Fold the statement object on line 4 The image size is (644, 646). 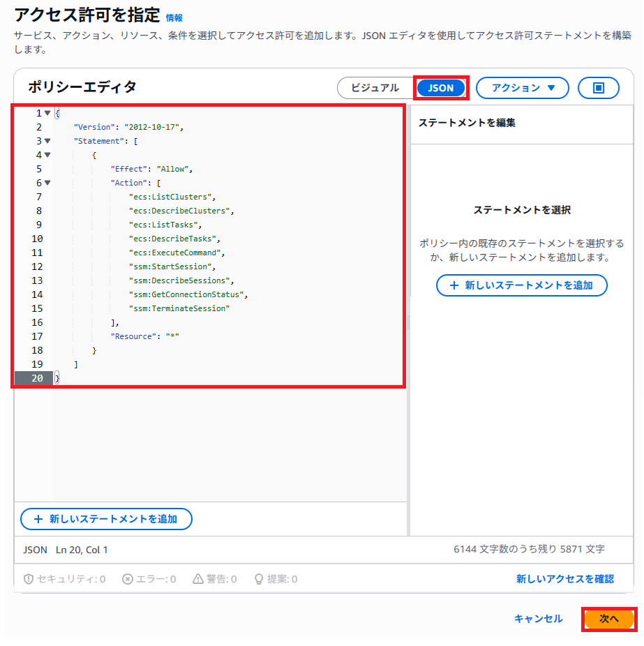(x=47, y=155)
